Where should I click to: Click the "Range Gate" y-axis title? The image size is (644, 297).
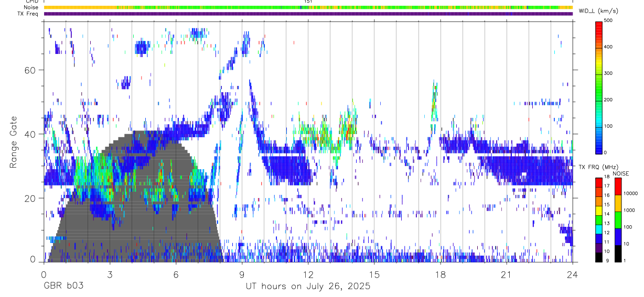click(x=14, y=142)
